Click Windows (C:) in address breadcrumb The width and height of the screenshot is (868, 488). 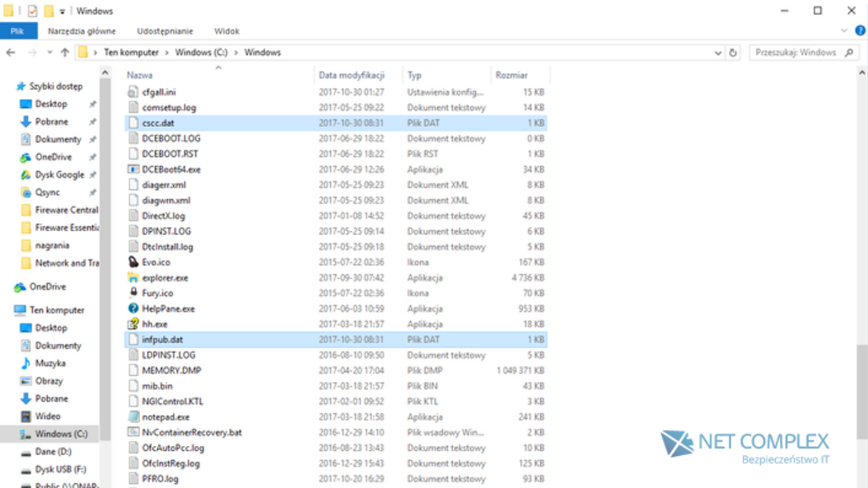click(x=201, y=53)
